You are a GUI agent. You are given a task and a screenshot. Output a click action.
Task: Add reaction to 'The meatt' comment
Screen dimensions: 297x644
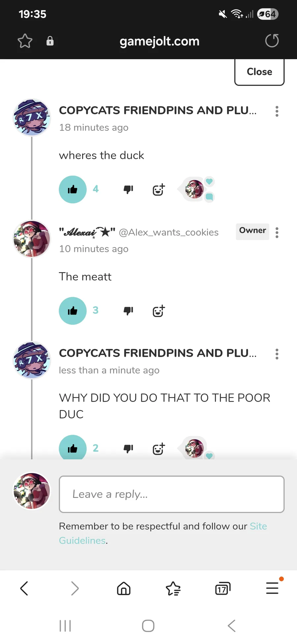point(159,310)
